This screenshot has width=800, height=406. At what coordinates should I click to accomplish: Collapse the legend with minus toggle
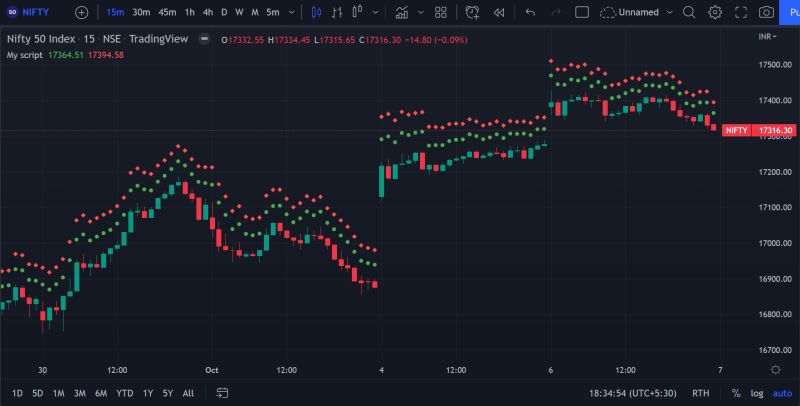[204, 39]
